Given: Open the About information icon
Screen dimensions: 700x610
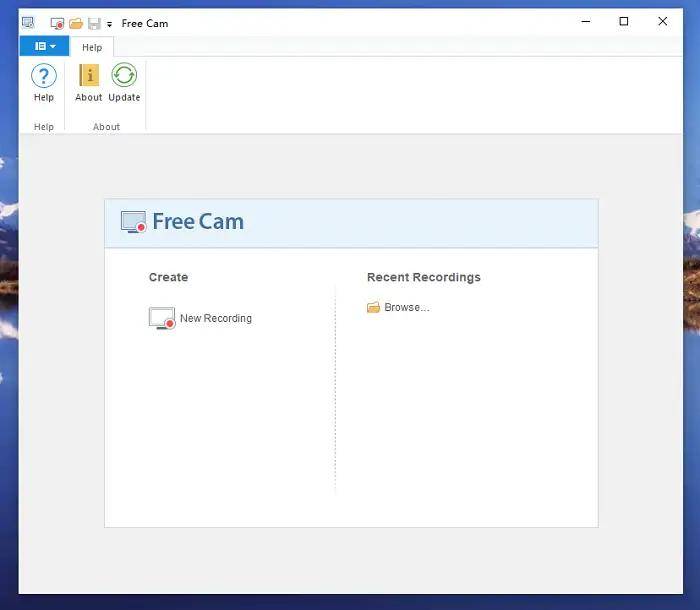Looking at the screenshot, I should click(x=88, y=83).
